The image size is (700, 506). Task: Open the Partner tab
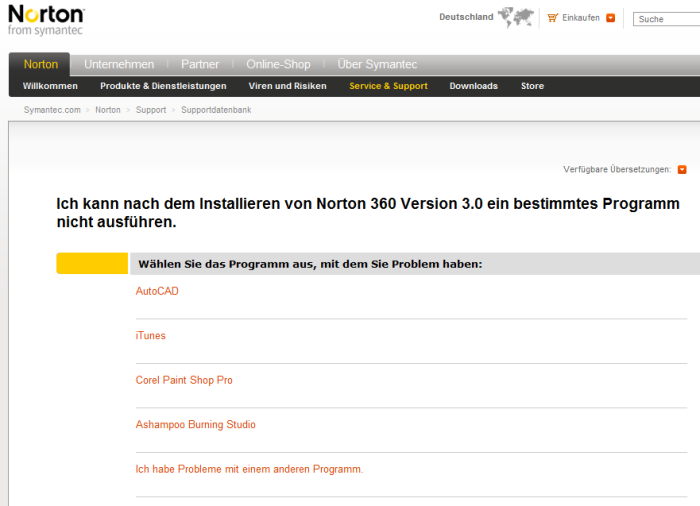pyautogui.click(x=200, y=64)
